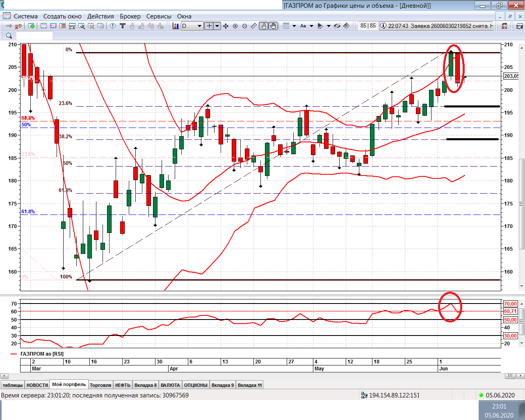This screenshot has width=525, height=420.
Task: Click the magnifier search icon below toolbar
Action: click(9, 36)
